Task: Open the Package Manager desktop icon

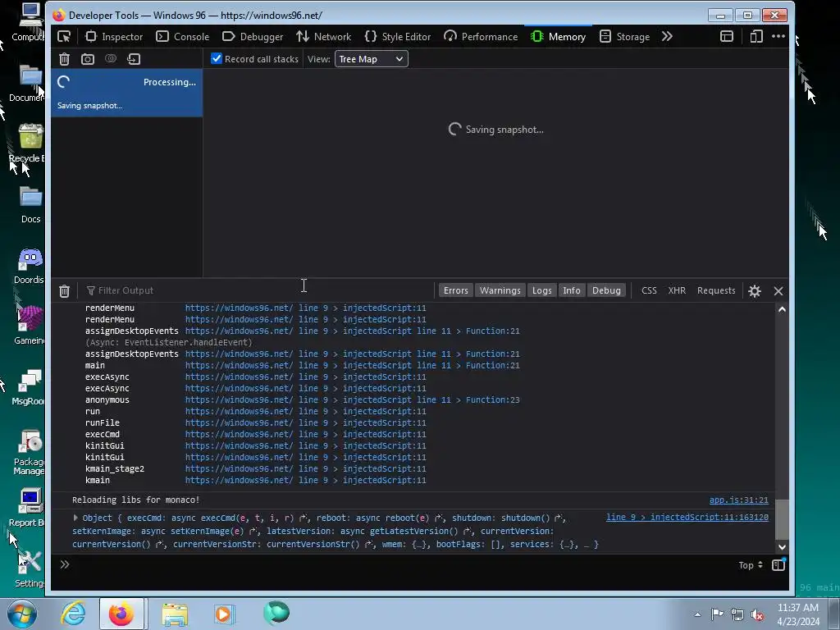Action: click(x=29, y=453)
